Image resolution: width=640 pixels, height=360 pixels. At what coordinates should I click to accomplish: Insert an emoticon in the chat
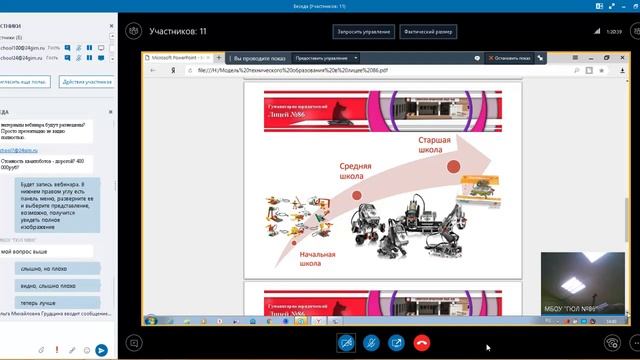[87, 350]
